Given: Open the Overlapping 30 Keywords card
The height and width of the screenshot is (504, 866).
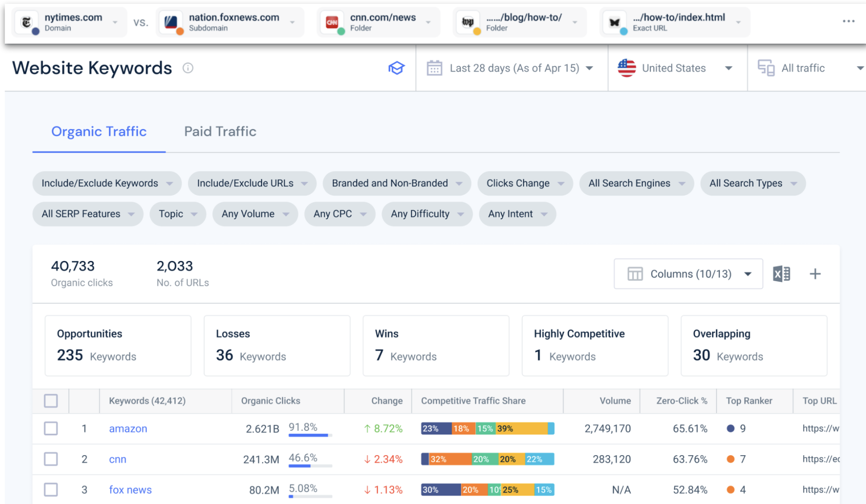Looking at the screenshot, I should 754,345.
